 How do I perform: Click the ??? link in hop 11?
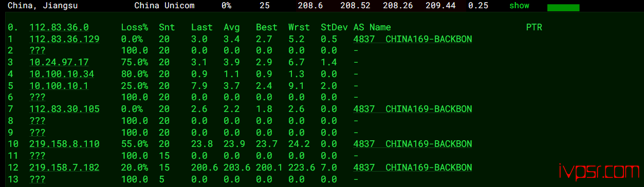tap(38, 156)
